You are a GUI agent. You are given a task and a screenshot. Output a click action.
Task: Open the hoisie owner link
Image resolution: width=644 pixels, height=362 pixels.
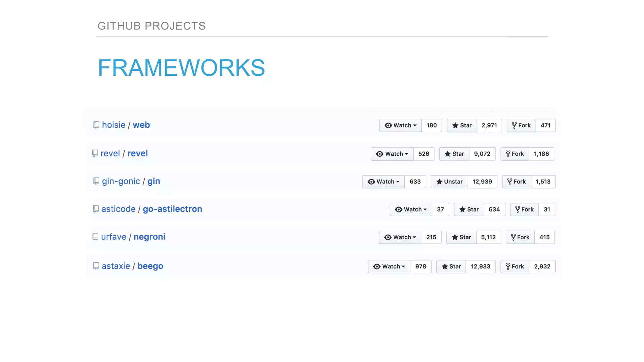pos(114,125)
